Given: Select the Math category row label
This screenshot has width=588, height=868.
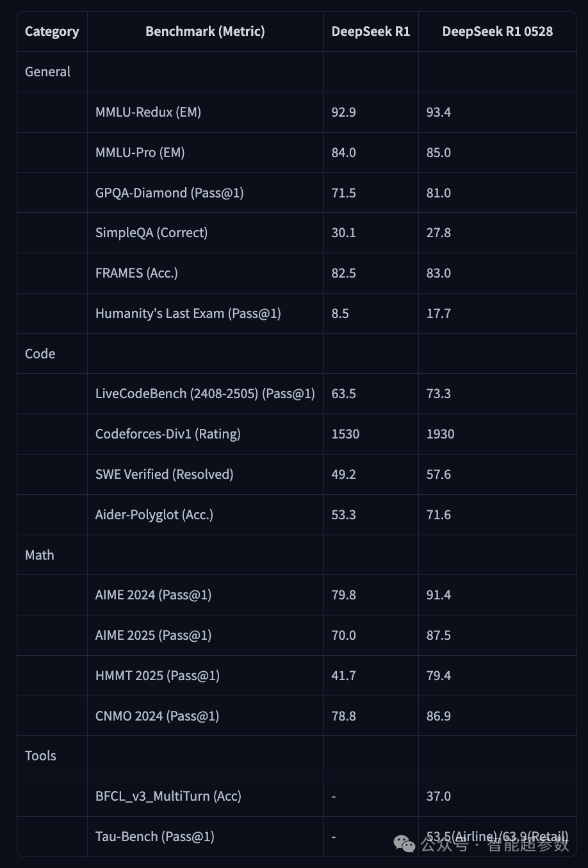Looking at the screenshot, I should pyautogui.click(x=39, y=555).
